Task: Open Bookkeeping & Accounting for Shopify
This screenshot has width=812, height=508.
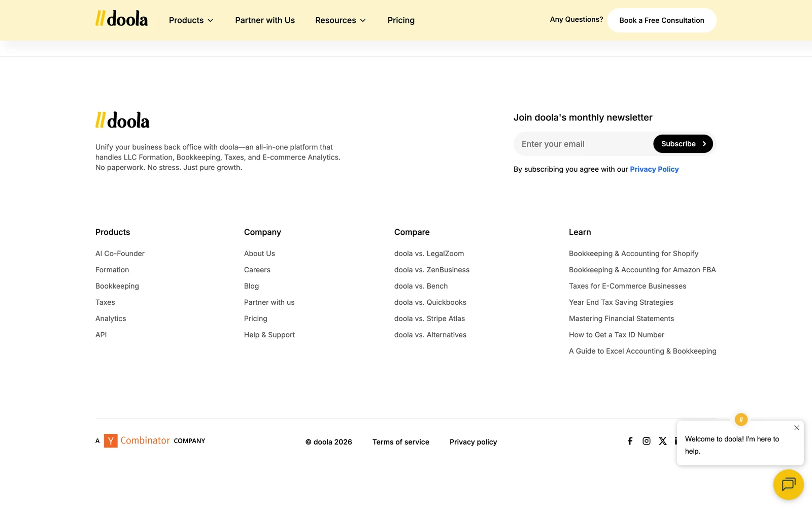Action: (633, 253)
